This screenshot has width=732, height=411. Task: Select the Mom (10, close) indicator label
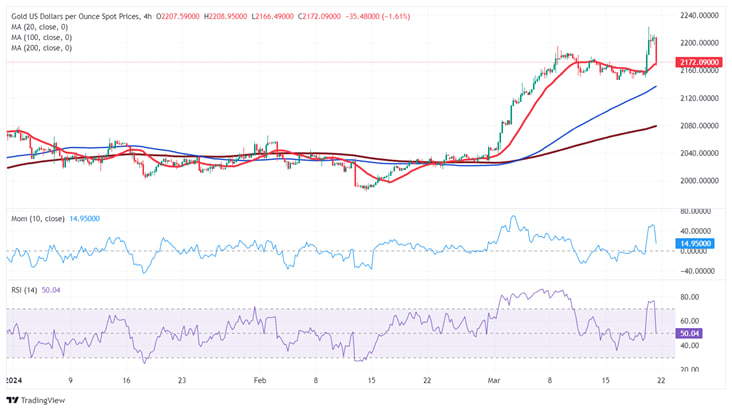click(x=38, y=219)
